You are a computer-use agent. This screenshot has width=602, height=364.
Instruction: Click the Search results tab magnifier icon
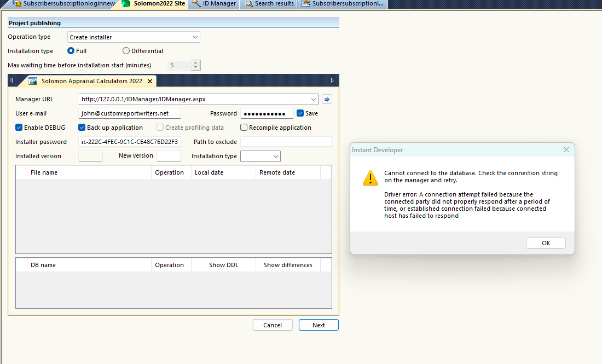coord(249,3)
